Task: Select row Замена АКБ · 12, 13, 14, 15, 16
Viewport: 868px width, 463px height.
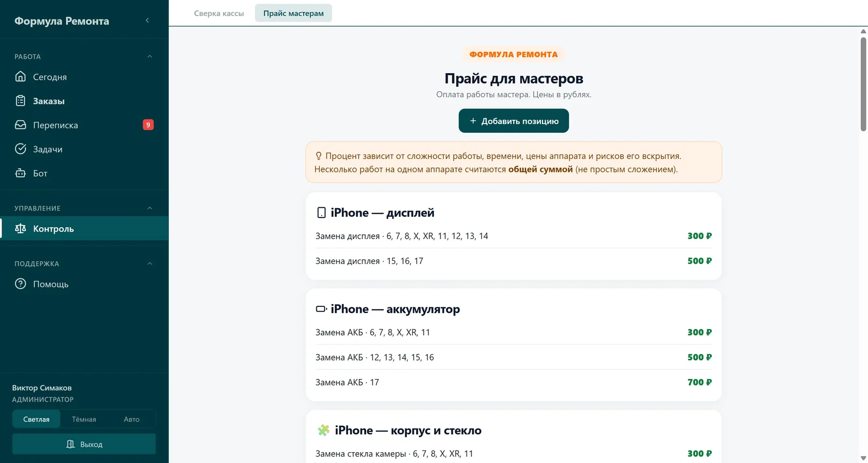Action: coord(514,357)
